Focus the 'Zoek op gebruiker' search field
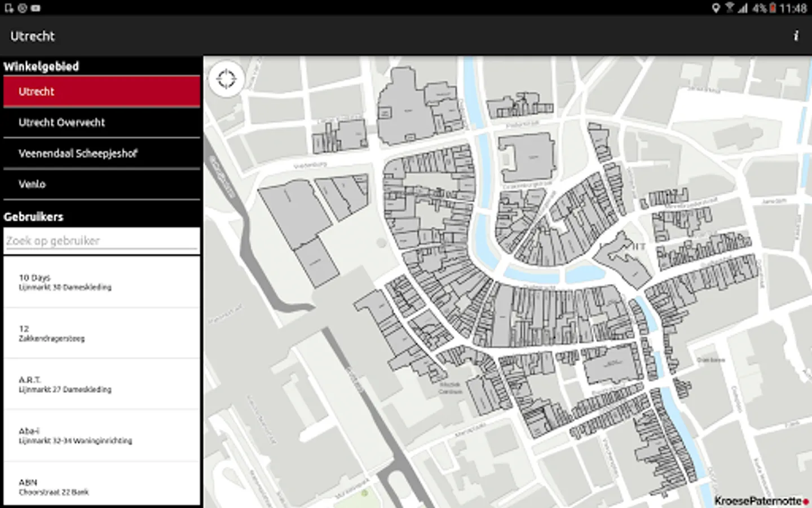 click(101, 241)
